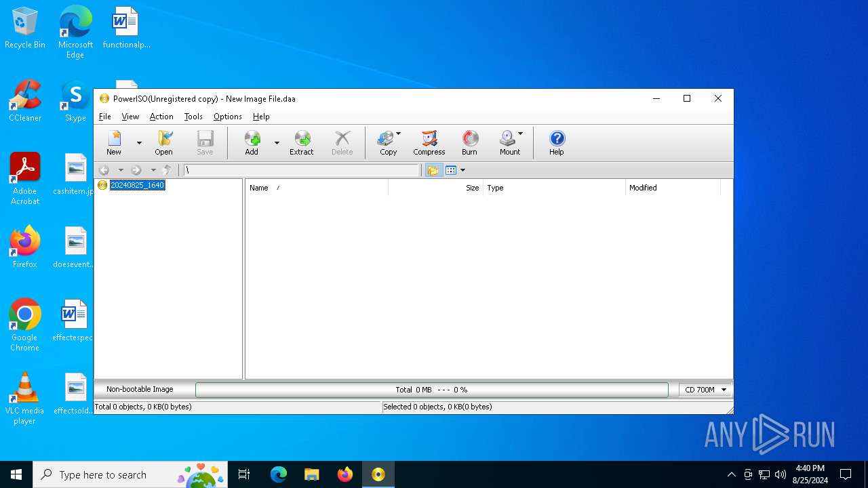Click the Delete toolbar icon

click(x=342, y=143)
